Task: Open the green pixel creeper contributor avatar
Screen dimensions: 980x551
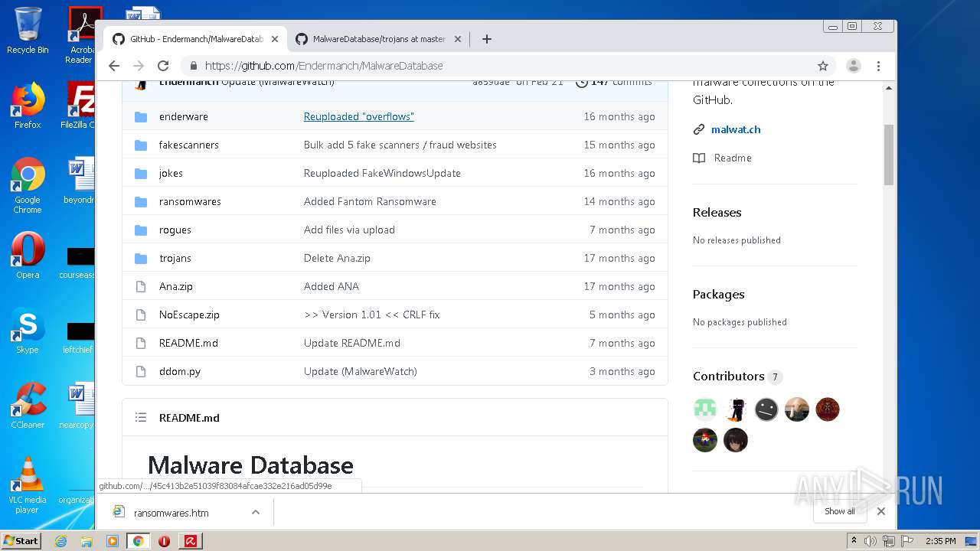Action: [x=705, y=409]
